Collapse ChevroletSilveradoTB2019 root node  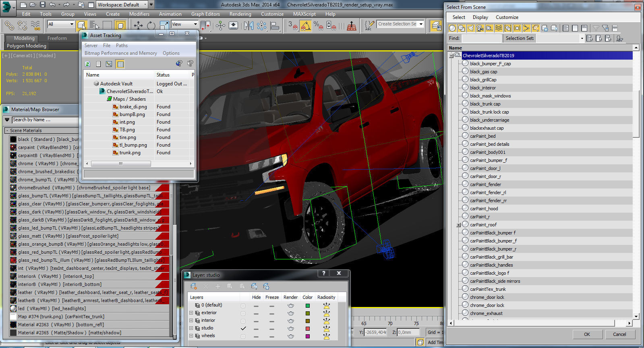(451, 56)
